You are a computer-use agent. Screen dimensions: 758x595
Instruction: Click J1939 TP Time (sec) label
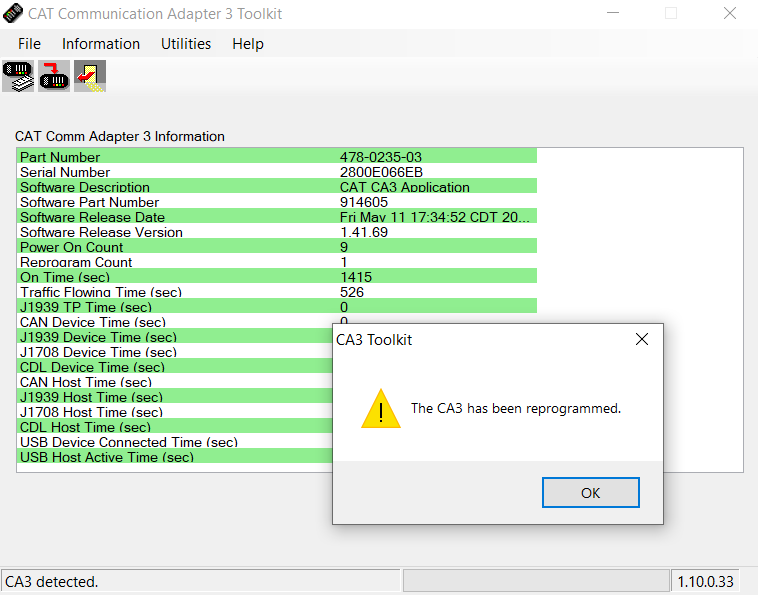[86, 307]
